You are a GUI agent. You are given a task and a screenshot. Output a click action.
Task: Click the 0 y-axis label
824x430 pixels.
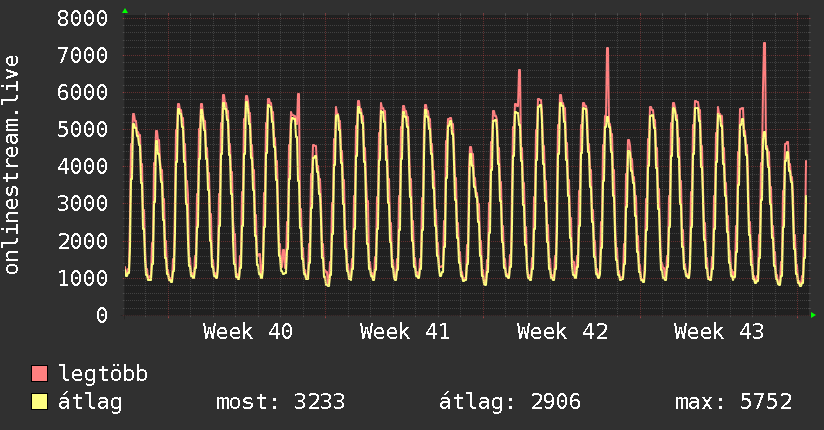tap(102, 315)
